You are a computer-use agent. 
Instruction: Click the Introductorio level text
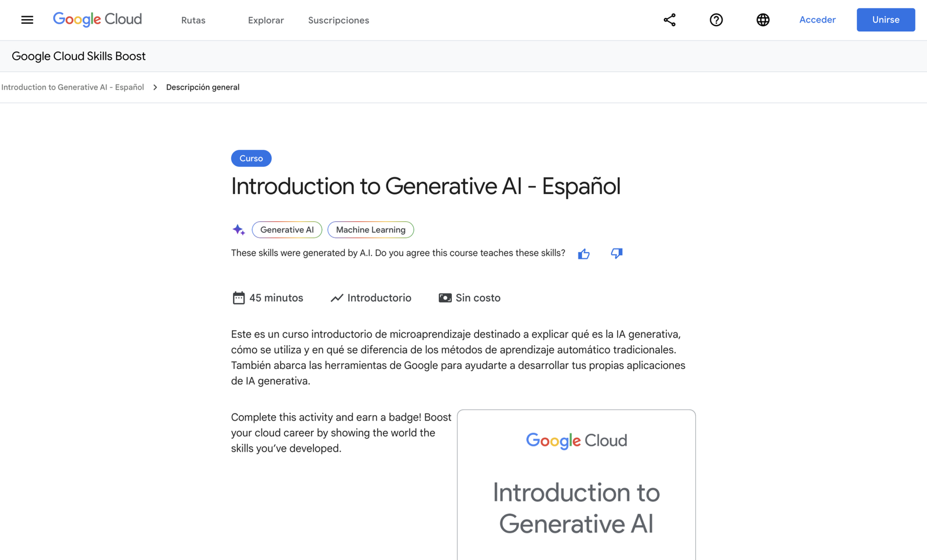coord(379,298)
